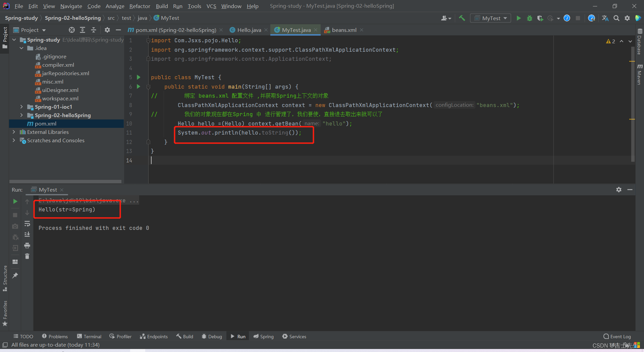
Task: Expand all icon in Project panel
Action: point(83,30)
